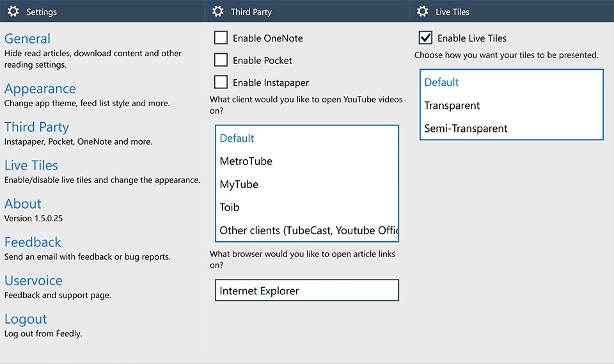614x364 pixels.
Task: Select MetroTube as YouTube client
Action: click(246, 161)
